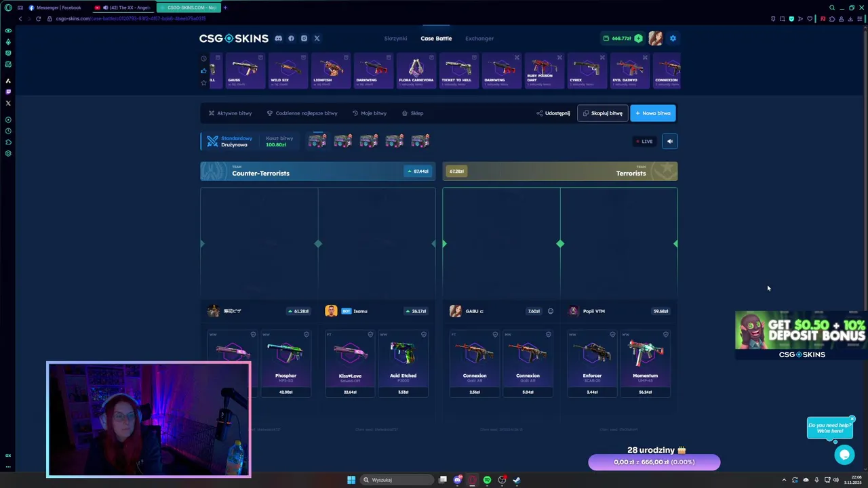Open the Sklep section
The width and height of the screenshot is (868, 488).
click(x=412, y=113)
